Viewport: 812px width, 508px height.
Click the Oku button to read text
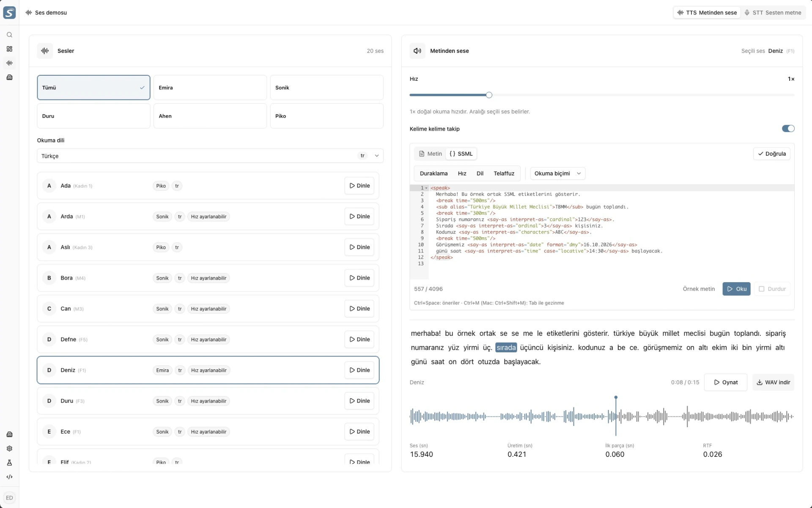[x=736, y=289]
